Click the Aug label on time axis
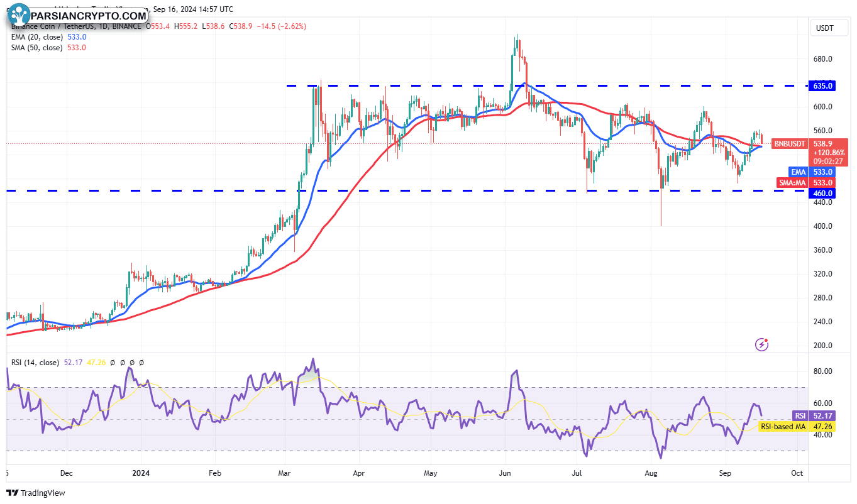 coord(651,473)
